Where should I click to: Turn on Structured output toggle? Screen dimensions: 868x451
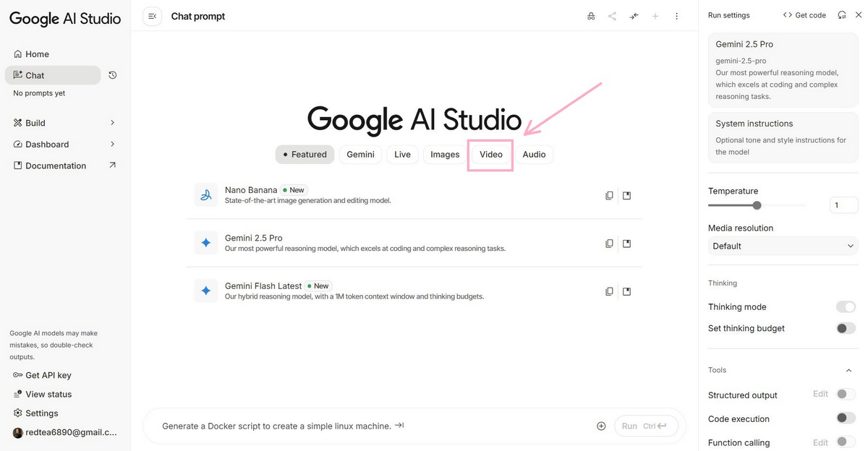click(845, 394)
